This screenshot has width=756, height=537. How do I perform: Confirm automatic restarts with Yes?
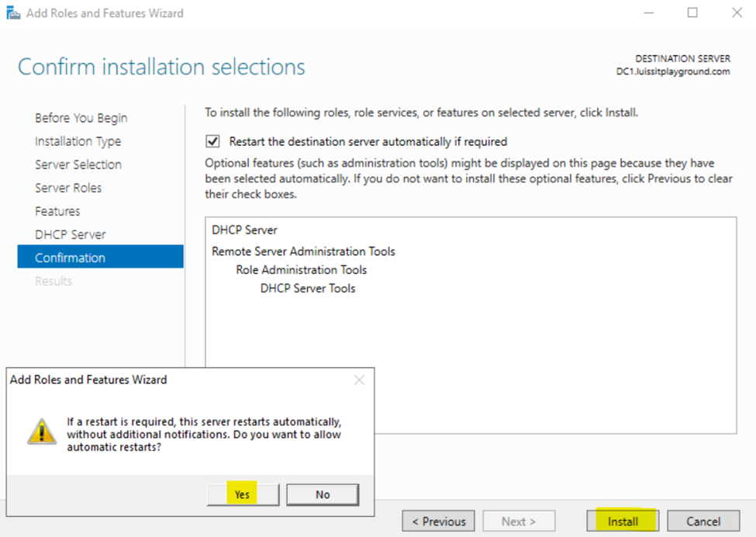click(243, 494)
